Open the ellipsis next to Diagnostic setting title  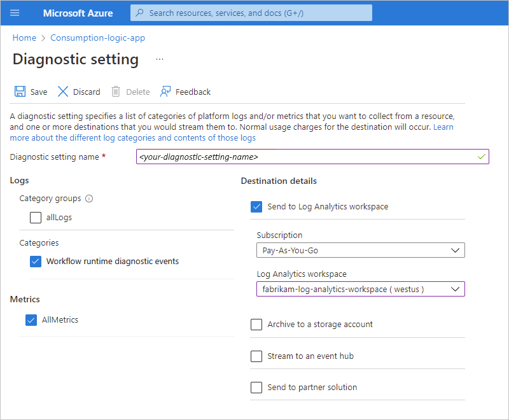point(159,59)
